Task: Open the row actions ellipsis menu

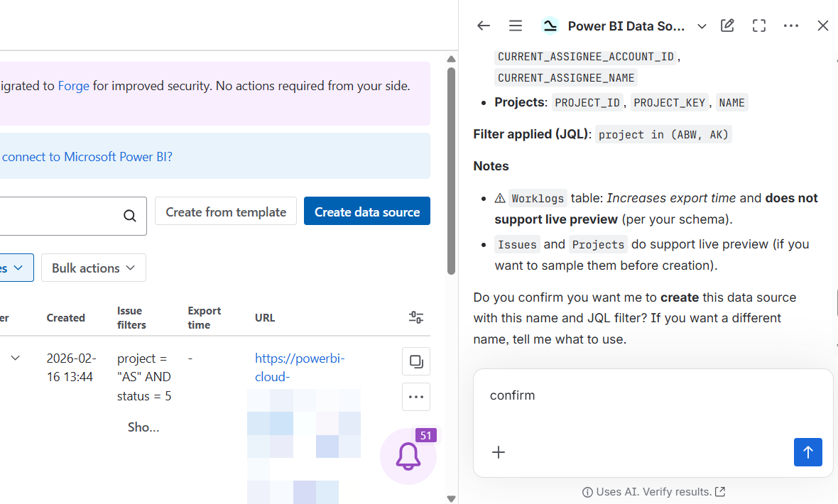Action: 415,397
